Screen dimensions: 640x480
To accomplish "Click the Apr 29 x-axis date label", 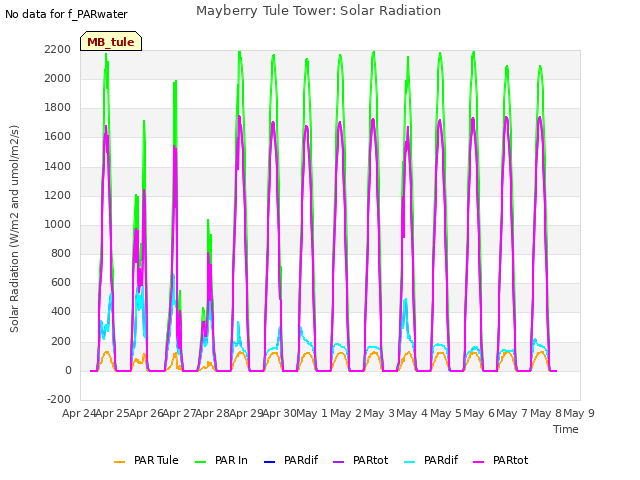I will 246,413.
